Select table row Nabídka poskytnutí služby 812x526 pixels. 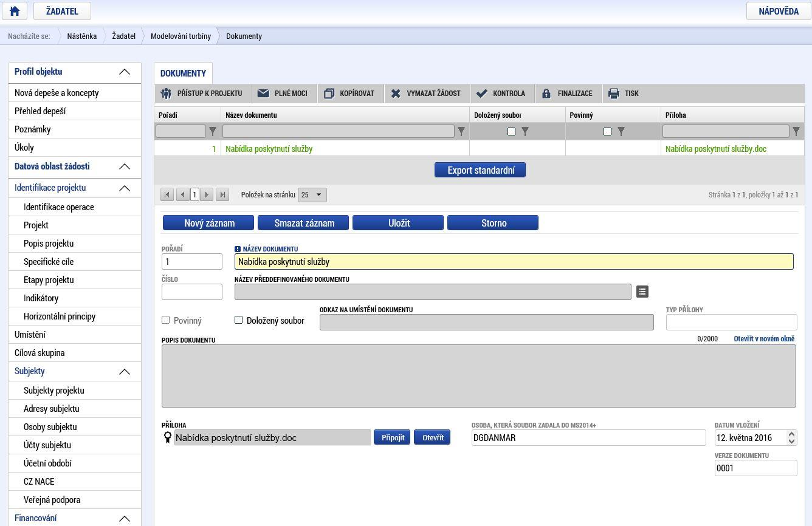(x=479, y=148)
